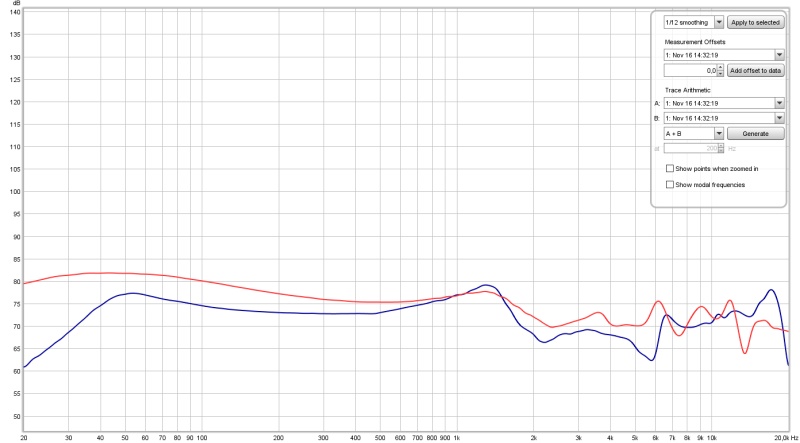Click red trace peak near 6 kHz

(x=658, y=301)
